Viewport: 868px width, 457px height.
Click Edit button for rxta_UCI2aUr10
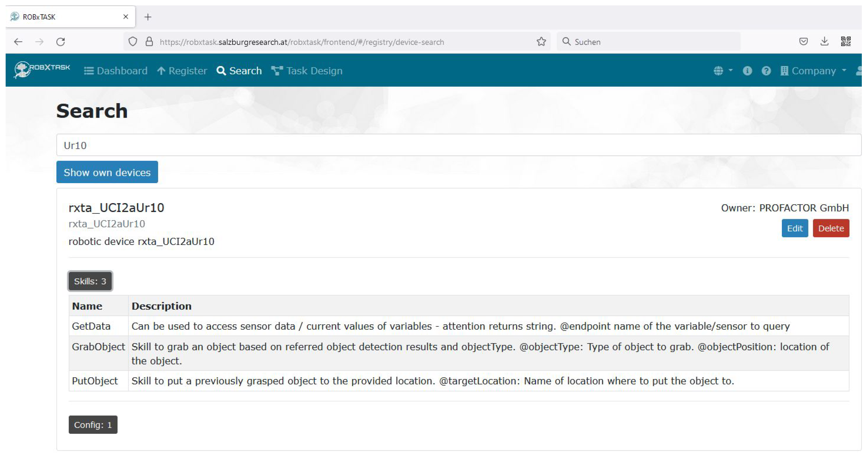click(x=794, y=228)
